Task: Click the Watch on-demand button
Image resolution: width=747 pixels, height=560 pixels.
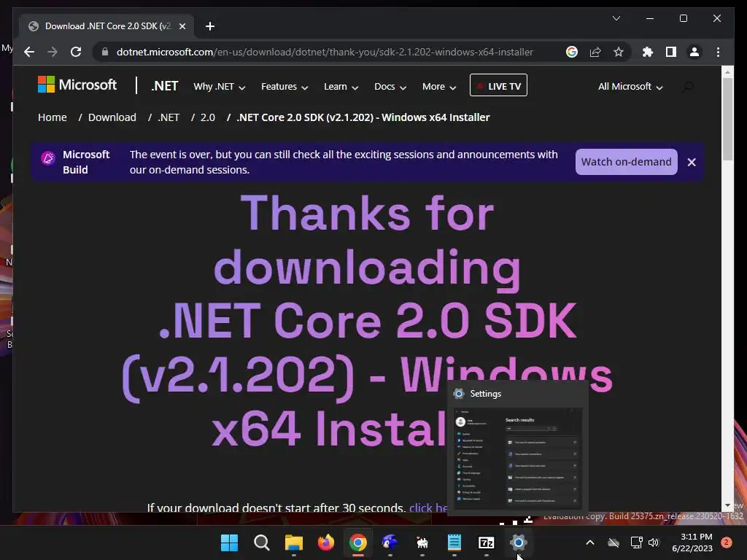Action: pyautogui.click(x=626, y=162)
